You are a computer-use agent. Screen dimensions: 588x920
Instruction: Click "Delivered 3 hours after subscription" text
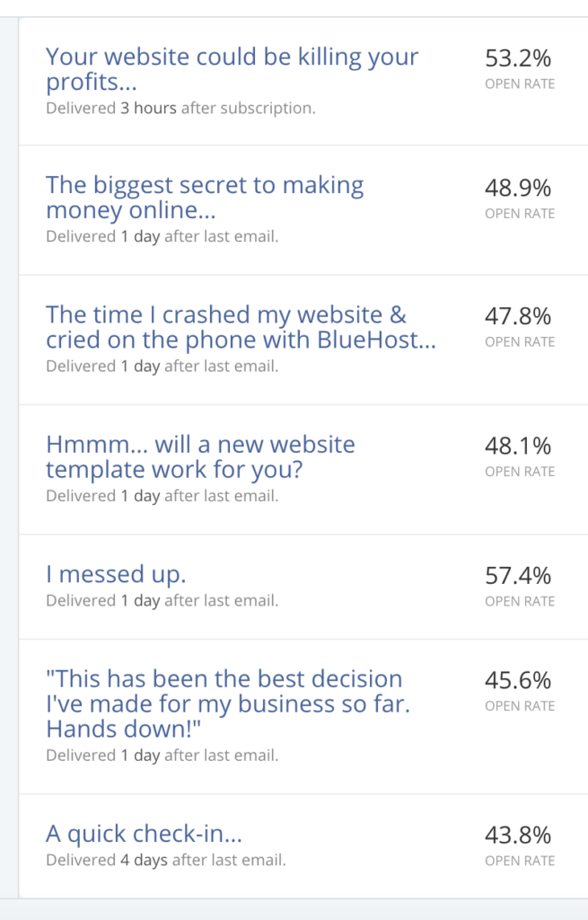point(180,109)
